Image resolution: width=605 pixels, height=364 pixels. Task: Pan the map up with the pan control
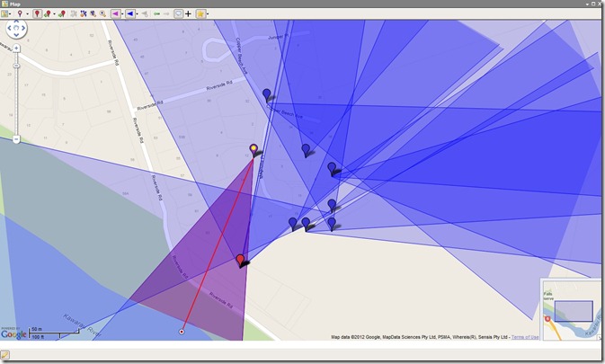[16, 22]
